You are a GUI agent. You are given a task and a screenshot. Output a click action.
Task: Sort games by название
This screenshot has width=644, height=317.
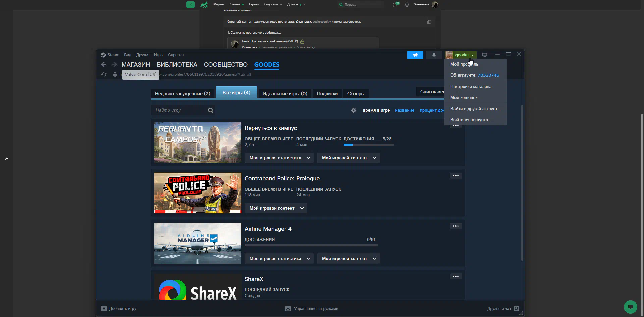tap(405, 110)
